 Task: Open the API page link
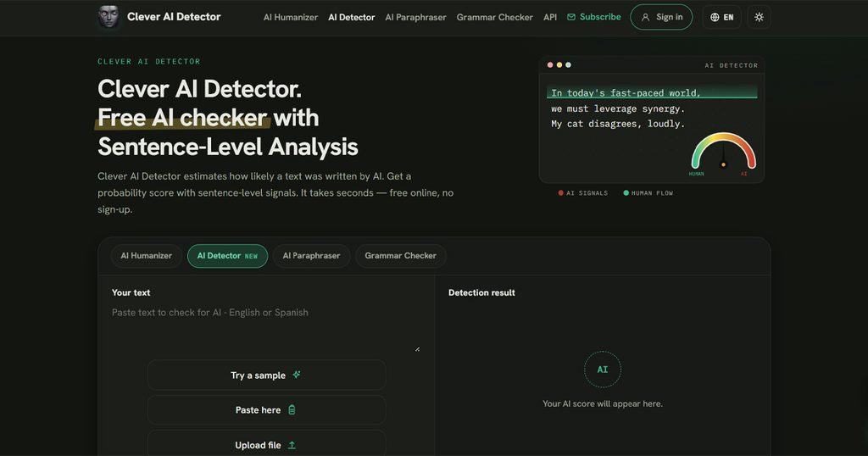tap(550, 17)
